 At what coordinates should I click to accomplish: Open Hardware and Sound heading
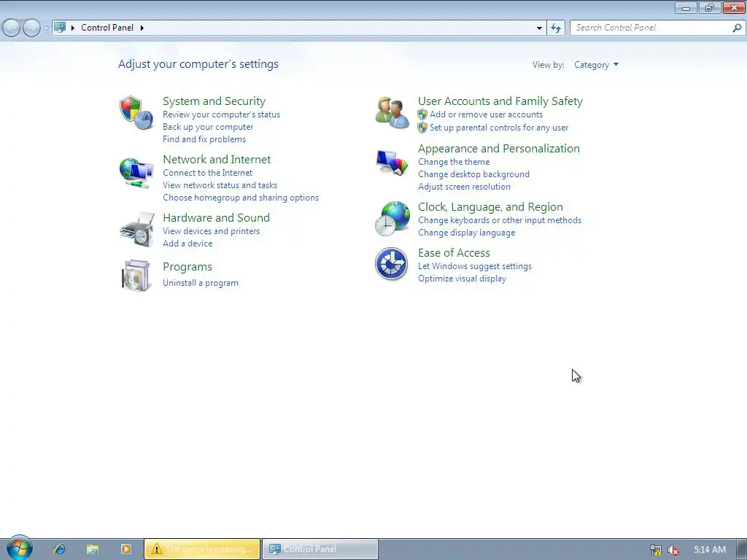pyautogui.click(x=216, y=217)
